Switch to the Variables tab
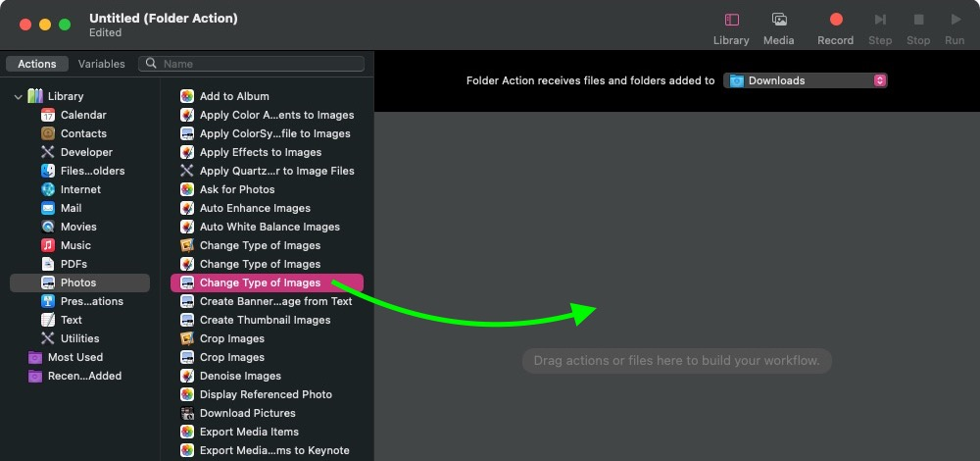Image resolution: width=980 pixels, height=461 pixels. pyautogui.click(x=102, y=64)
